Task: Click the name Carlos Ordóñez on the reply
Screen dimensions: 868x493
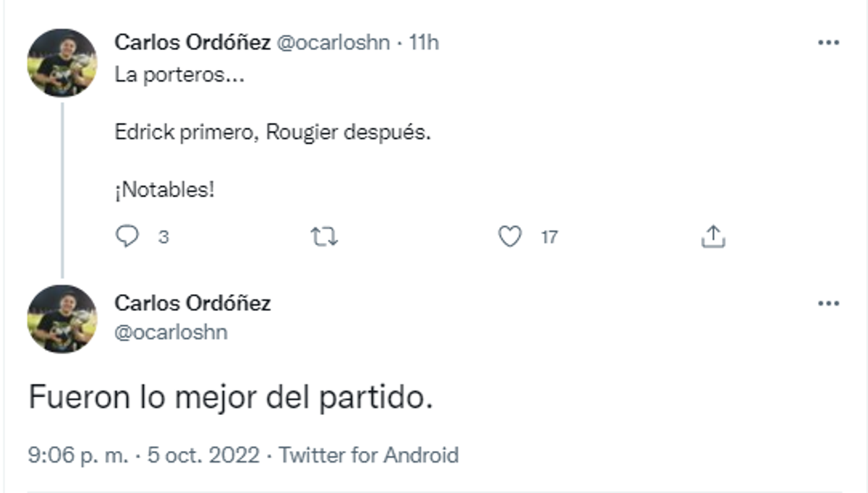Action: pos(194,304)
